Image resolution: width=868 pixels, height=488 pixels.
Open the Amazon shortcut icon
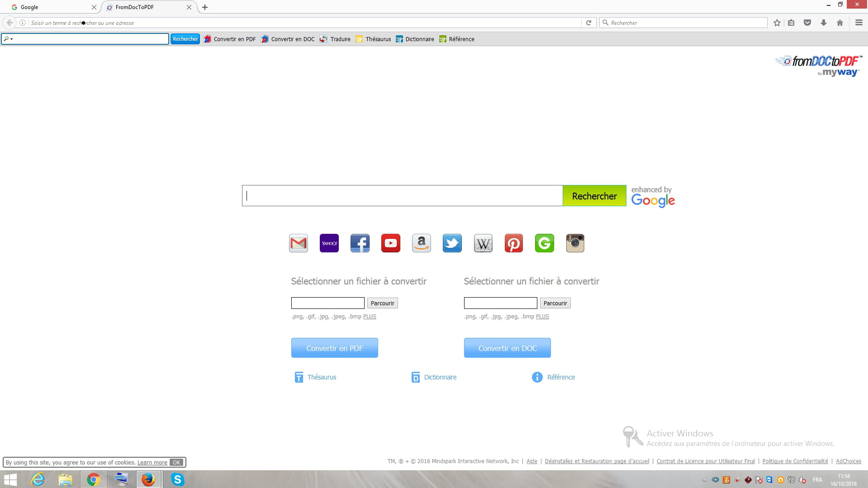point(422,243)
